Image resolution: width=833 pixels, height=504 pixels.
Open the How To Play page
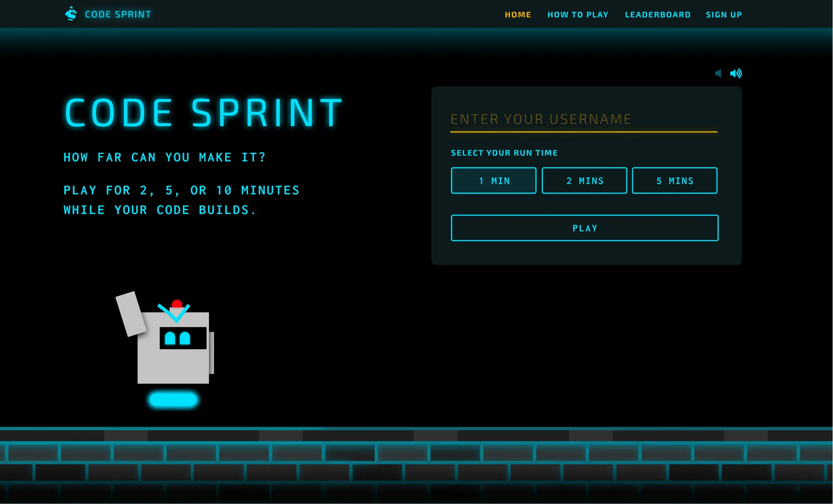click(578, 15)
